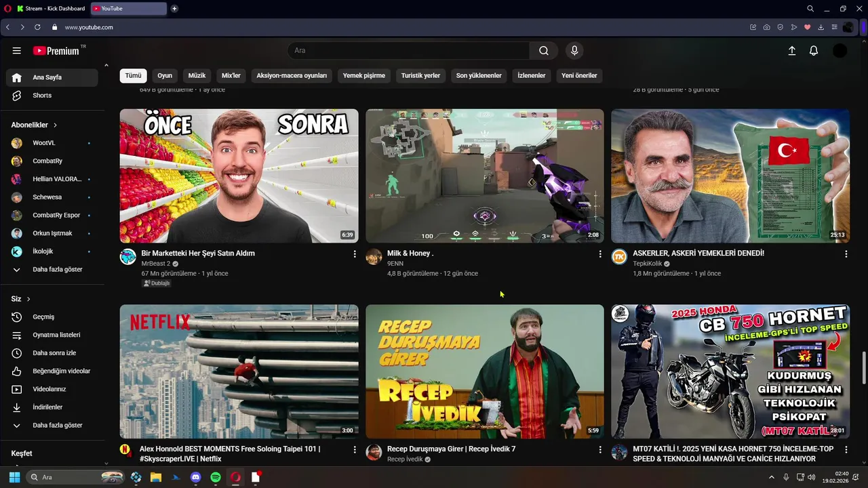Open Orkun Işıtmak subscription channel
This screenshot has width=868, height=488.
tap(51, 233)
